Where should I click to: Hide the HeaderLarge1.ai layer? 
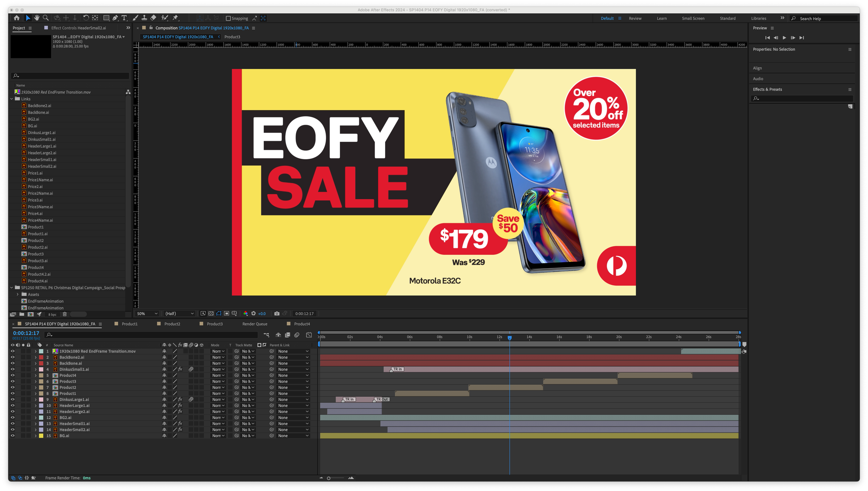pos(12,406)
